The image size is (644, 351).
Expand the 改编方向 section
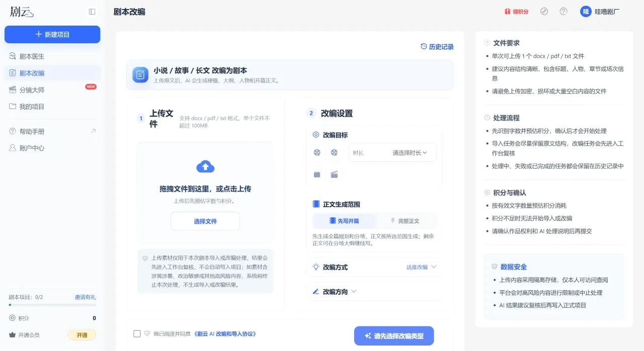353,292
